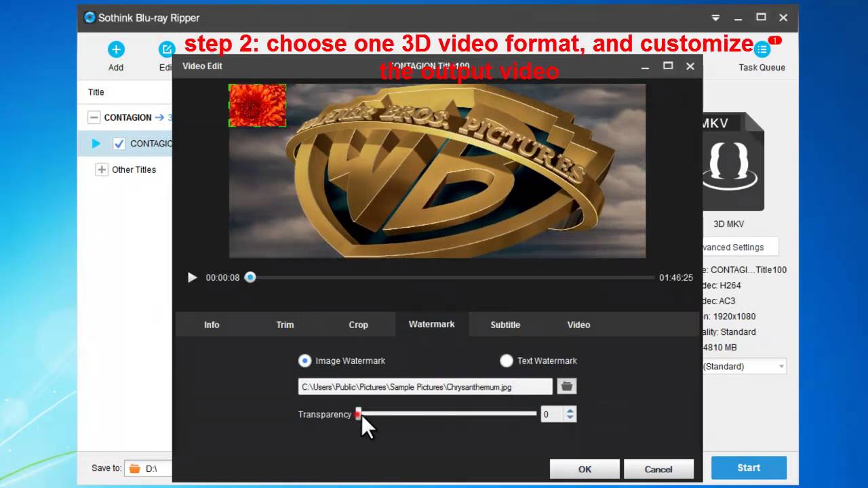Click the total duration 01:46:25 text
Viewport: 868px width, 488px height.
tap(676, 278)
